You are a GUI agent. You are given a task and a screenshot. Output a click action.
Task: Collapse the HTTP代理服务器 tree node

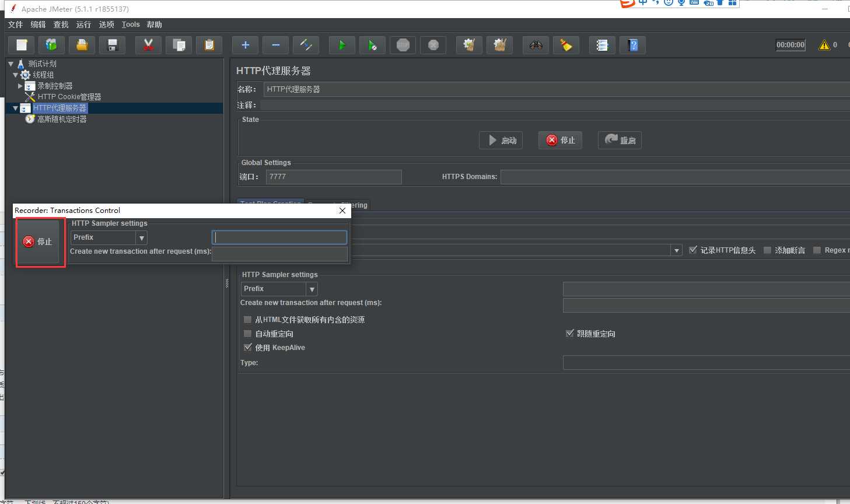[x=16, y=108]
